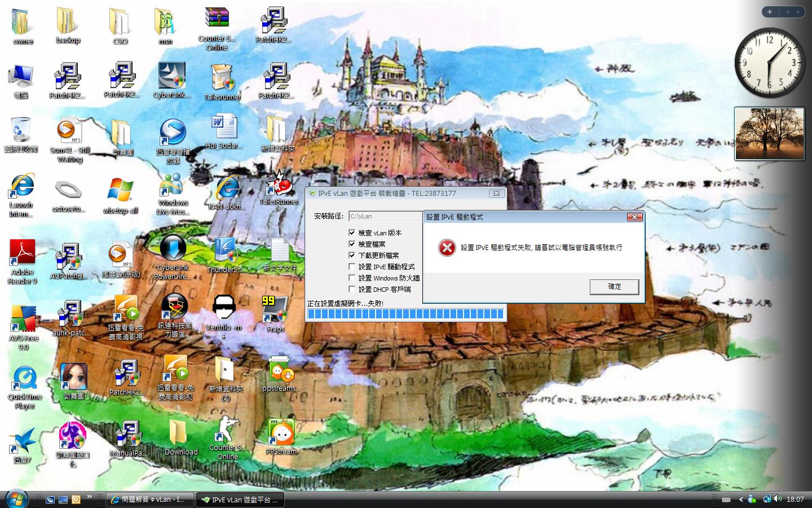Screen dimensions: 812x508
Task: Close the 設置 IPvE 驅動程式 error dialog
Action: (635, 217)
